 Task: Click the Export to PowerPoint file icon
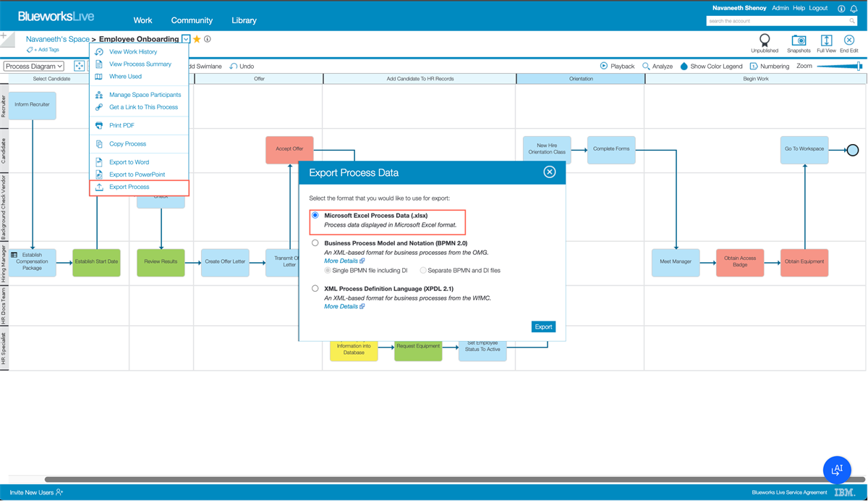click(99, 174)
